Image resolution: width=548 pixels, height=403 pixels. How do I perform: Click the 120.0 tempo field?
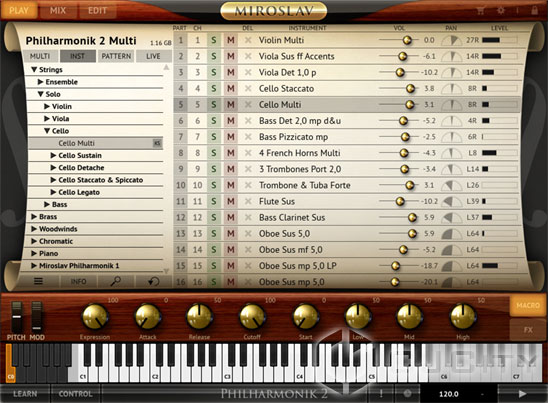click(x=449, y=394)
